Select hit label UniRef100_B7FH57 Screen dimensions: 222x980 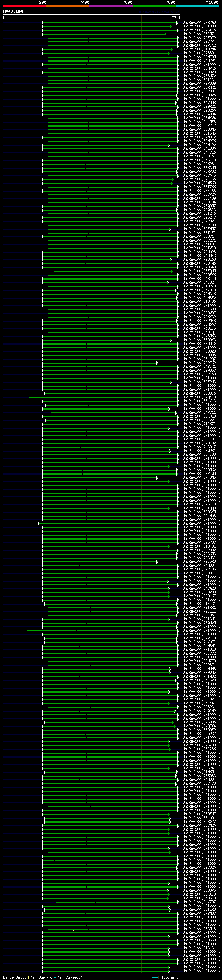(x=199, y=229)
